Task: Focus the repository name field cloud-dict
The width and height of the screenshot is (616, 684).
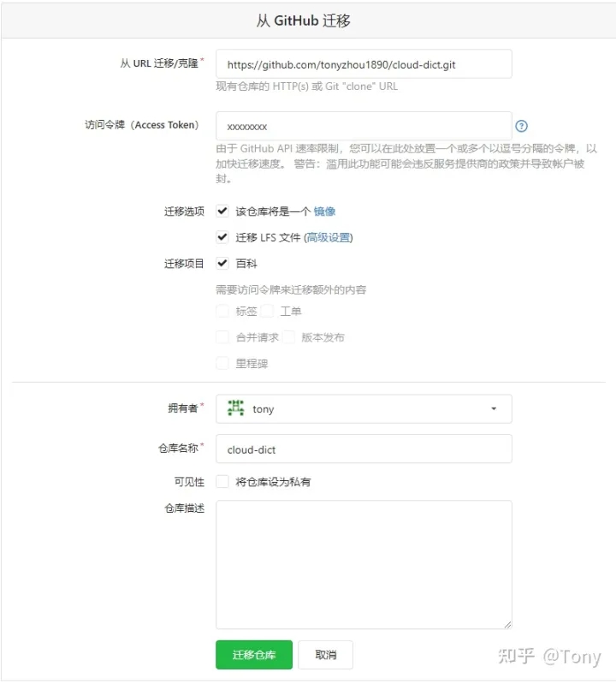Action: click(x=364, y=449)
